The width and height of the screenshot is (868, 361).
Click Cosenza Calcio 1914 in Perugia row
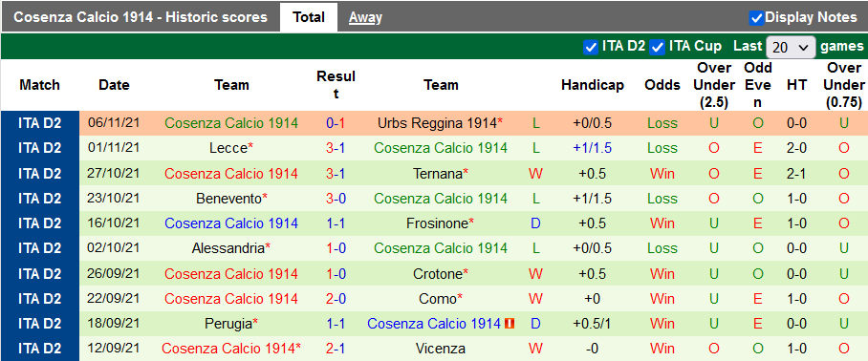pyautogui.click(x=434, y=324)
